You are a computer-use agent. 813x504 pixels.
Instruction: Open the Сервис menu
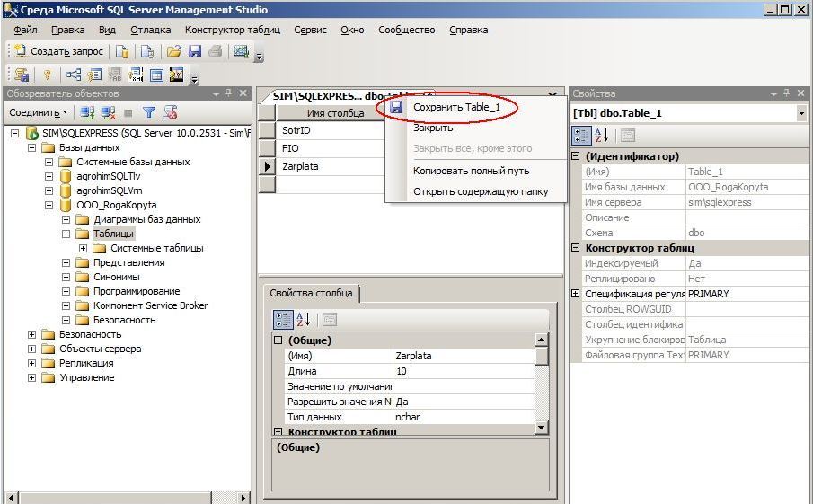coord(311,30)
